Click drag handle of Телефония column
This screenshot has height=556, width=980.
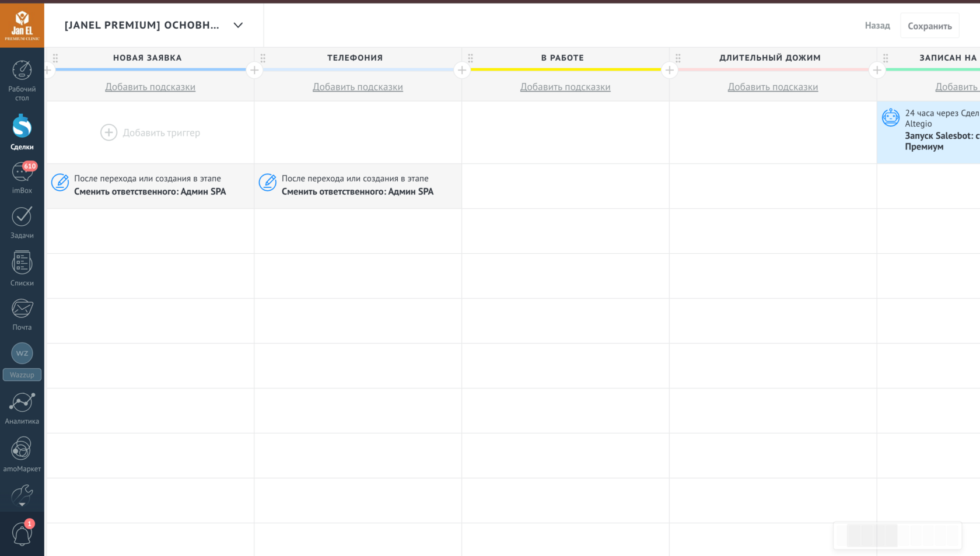[x=263, y=58]
